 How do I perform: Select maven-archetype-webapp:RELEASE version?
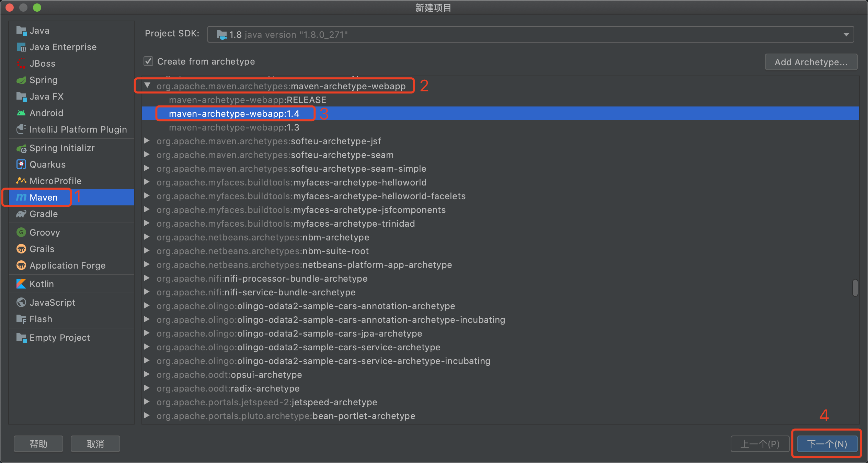click(x=248, y=100)
